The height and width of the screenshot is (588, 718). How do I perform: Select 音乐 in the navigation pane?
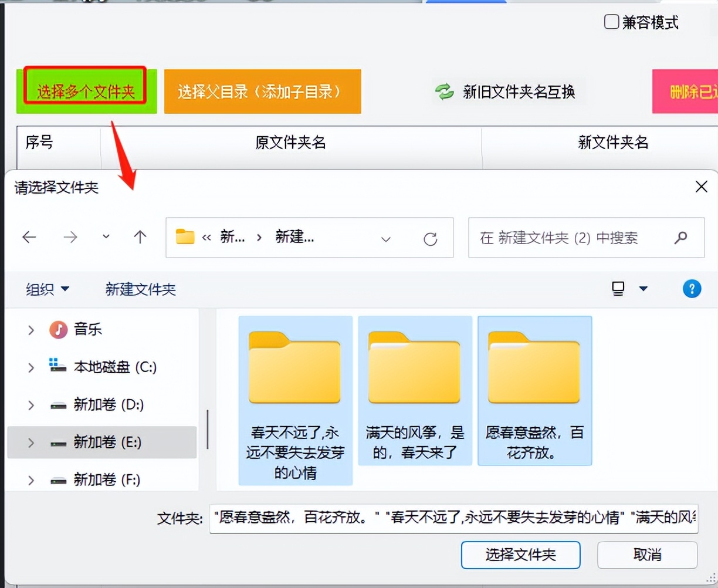[87, 329]
